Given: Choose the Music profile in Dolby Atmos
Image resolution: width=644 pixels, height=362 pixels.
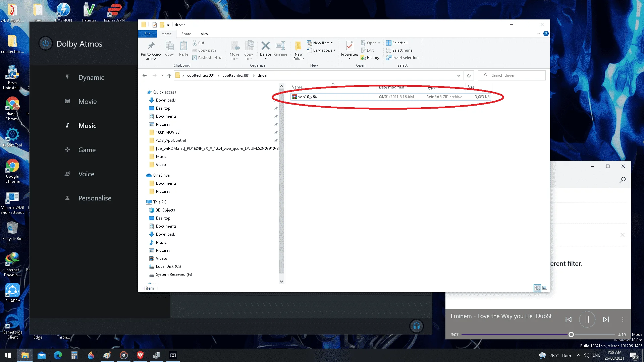Looking at the screenshot, I should click(88, 126).
